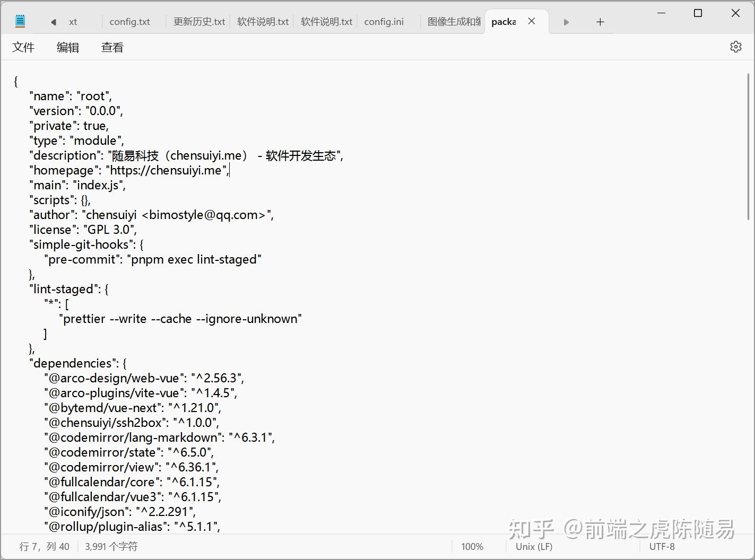Viewport: 755px width, 560px height.
Task: Open the 查看 menu
Action: click(x=112, y=47)
